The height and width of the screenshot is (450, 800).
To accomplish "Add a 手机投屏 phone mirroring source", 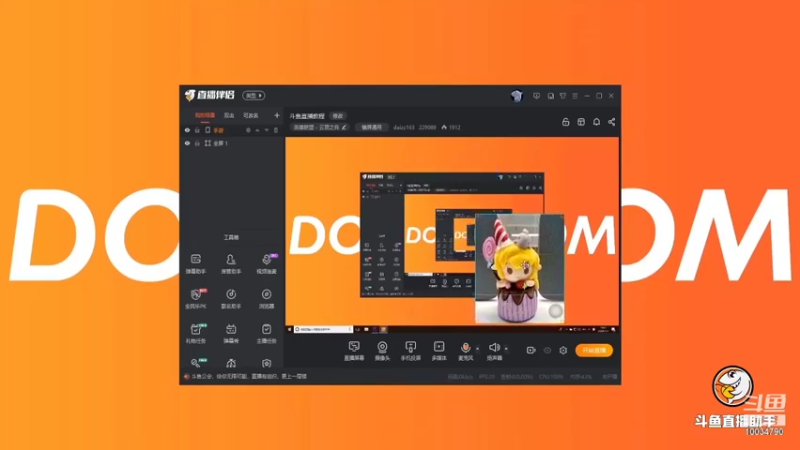I will 410,351.
